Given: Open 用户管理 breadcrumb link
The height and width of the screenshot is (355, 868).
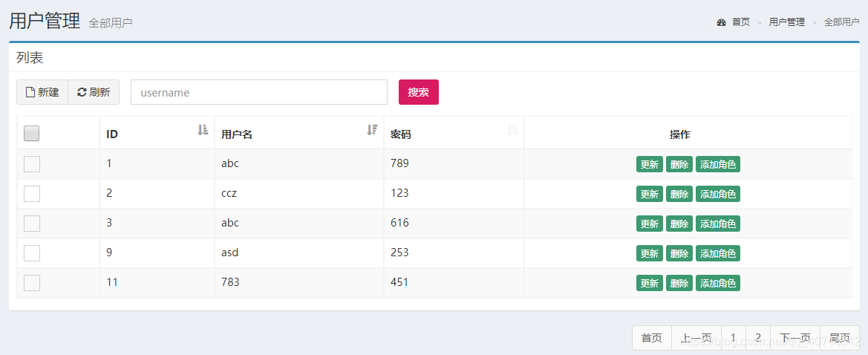Looking at the screenshot, I should pyautogui.click(x=786, y=23).
